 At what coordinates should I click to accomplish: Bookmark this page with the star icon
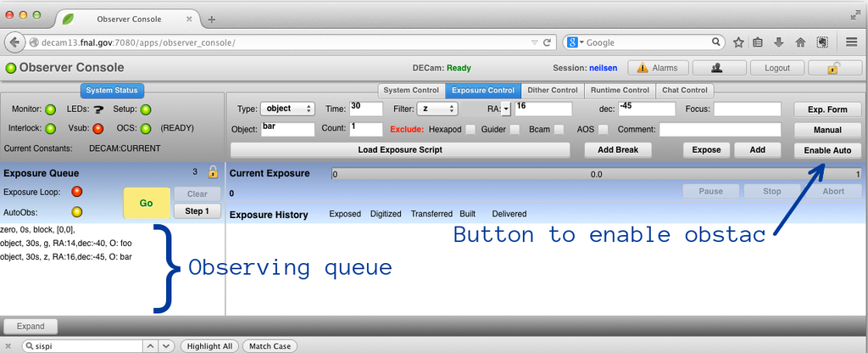pos(738,42)
